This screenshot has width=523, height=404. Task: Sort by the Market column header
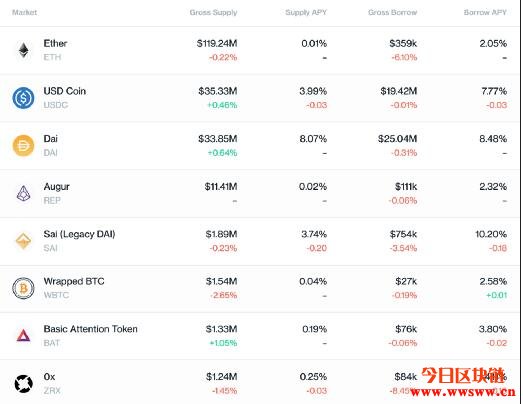[24, 12]
